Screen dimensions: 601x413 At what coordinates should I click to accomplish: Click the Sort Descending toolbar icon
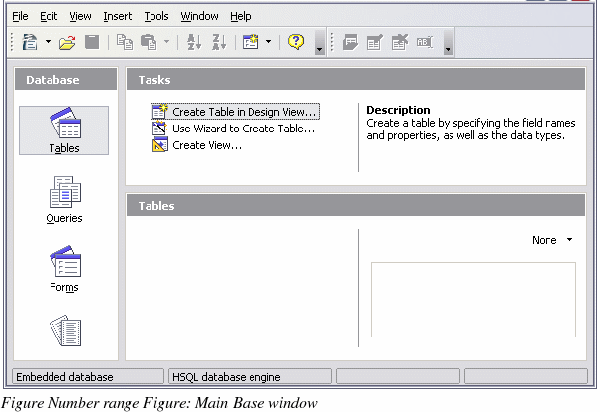coord(218,42)
